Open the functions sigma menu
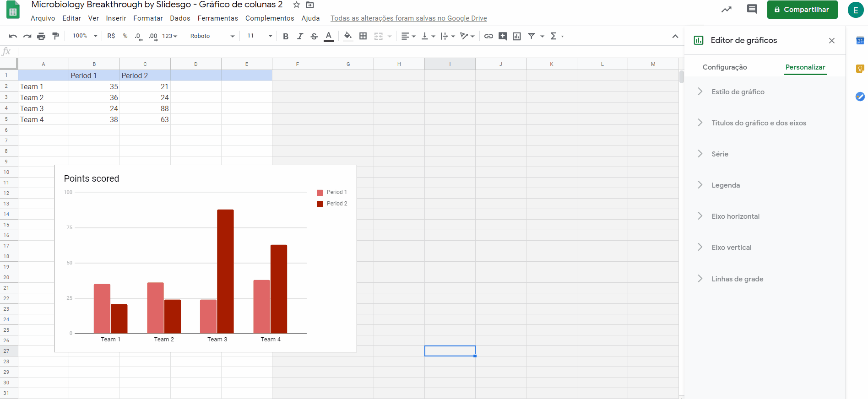 point(556,36)
